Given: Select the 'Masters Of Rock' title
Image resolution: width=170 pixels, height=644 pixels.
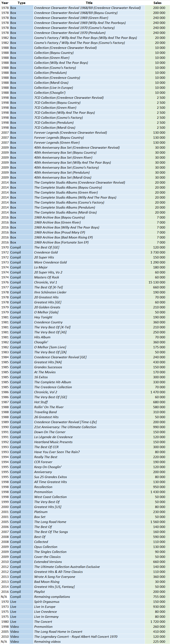Looking at the screenshot, I should (47, 277).
